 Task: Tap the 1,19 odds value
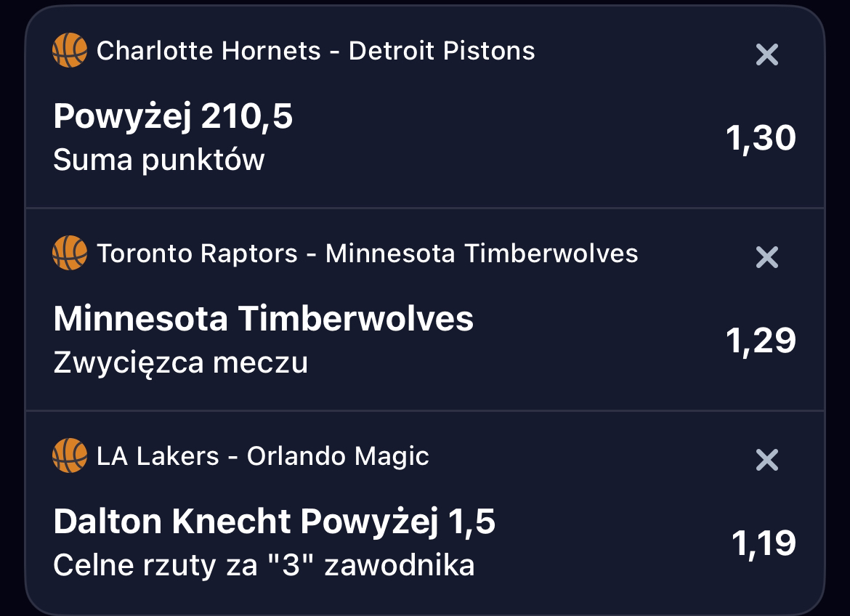tap(763, 543)
